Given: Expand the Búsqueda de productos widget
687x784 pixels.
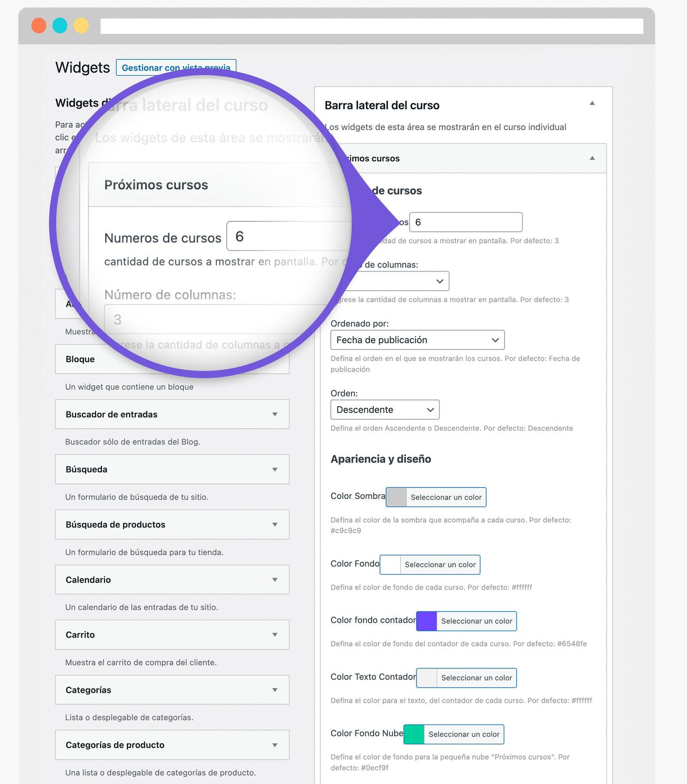Looking at the screenshot, I should (x=275, y=525).
